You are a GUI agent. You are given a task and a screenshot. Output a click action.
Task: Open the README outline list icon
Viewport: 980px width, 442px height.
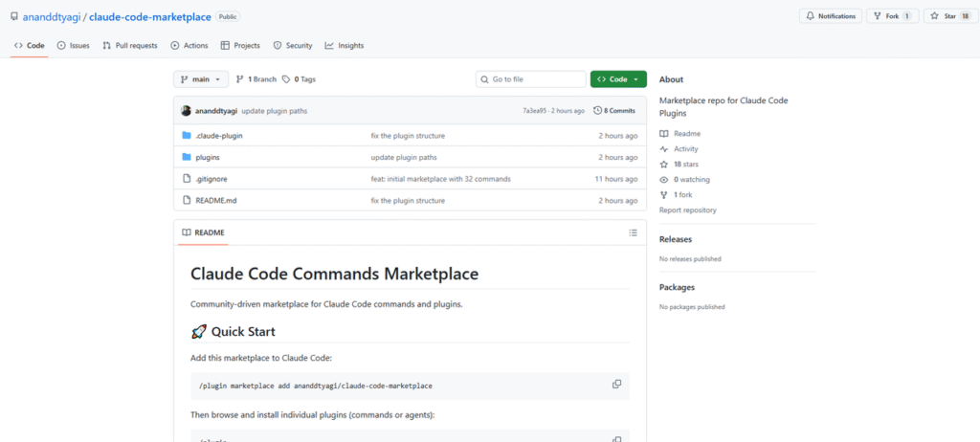(x=633, y=232)
